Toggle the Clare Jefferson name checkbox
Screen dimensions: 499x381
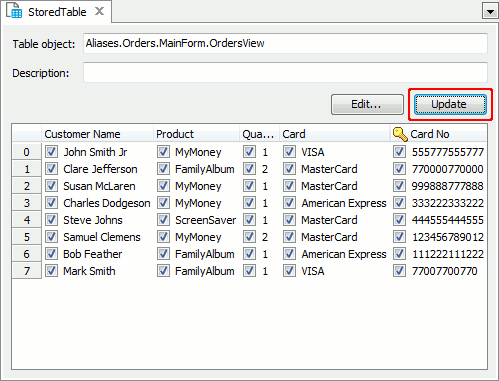click(x=51, y=169)
